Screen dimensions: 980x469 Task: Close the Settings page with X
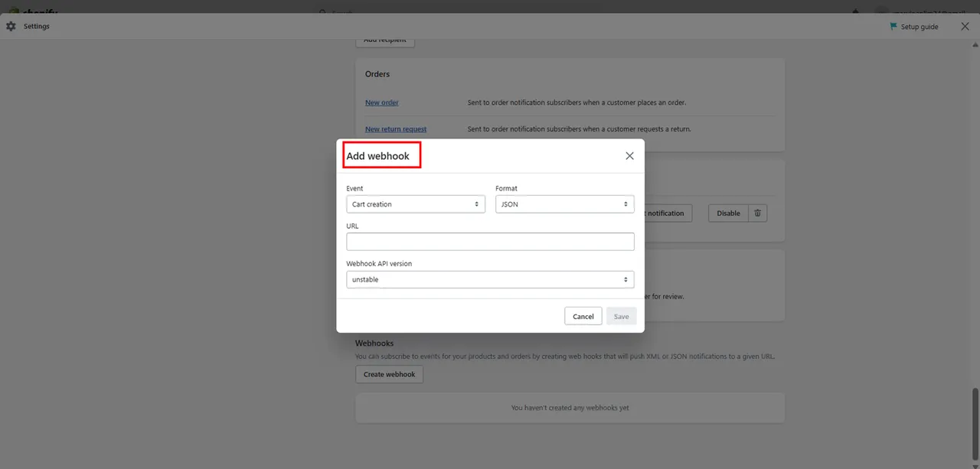tap(965, 26)
